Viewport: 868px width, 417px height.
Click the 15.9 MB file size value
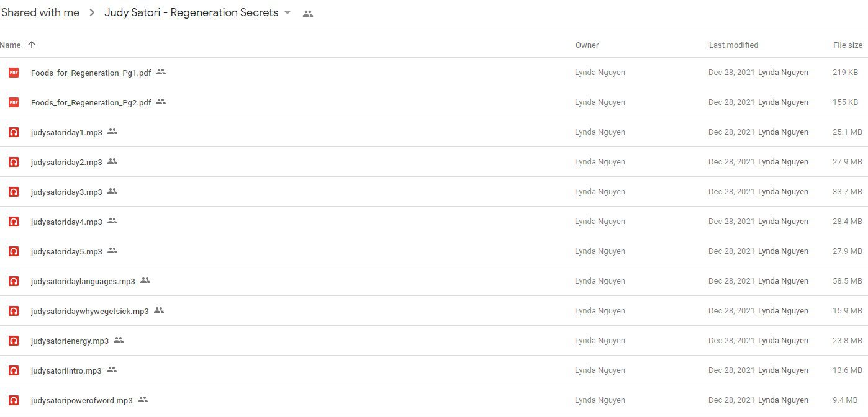[848, 311]
